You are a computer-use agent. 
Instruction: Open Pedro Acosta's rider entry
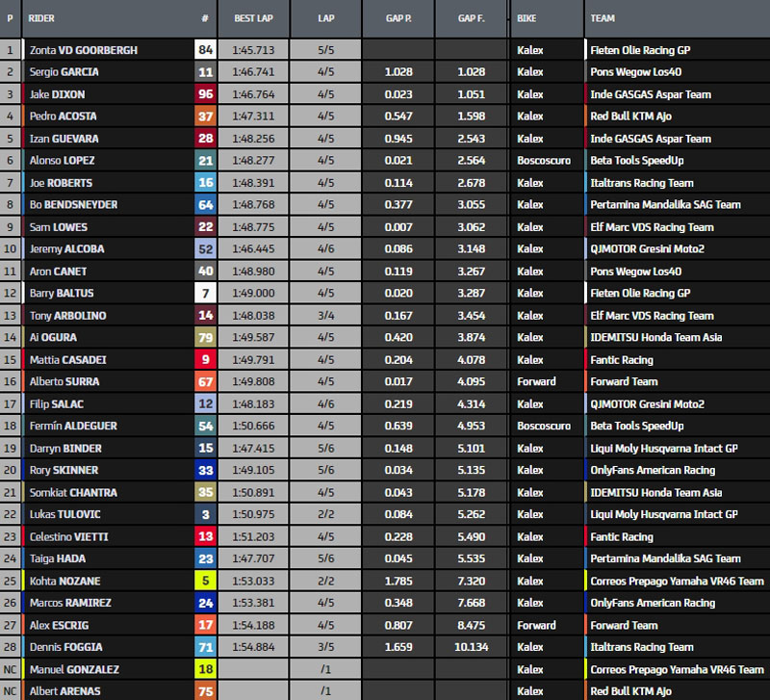coord(63,117)
